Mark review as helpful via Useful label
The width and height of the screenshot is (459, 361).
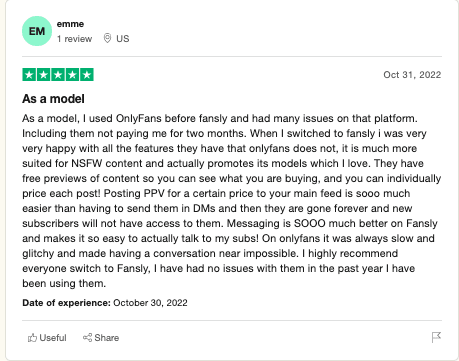click(x=53, y=338)
